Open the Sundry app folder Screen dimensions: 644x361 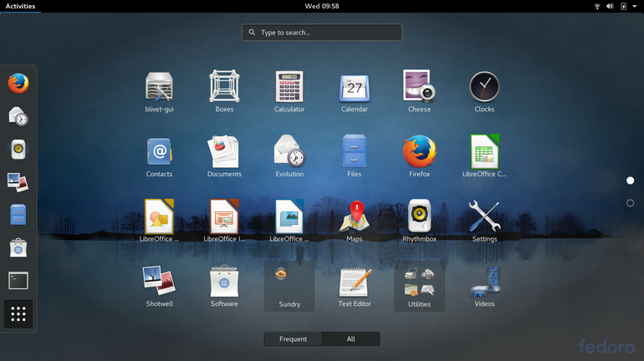click(289, 287)
